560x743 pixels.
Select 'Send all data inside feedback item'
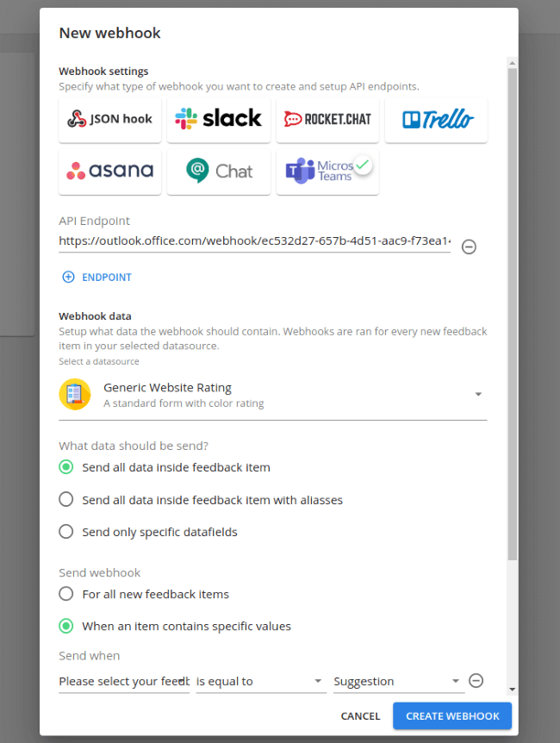pos(65,466)
